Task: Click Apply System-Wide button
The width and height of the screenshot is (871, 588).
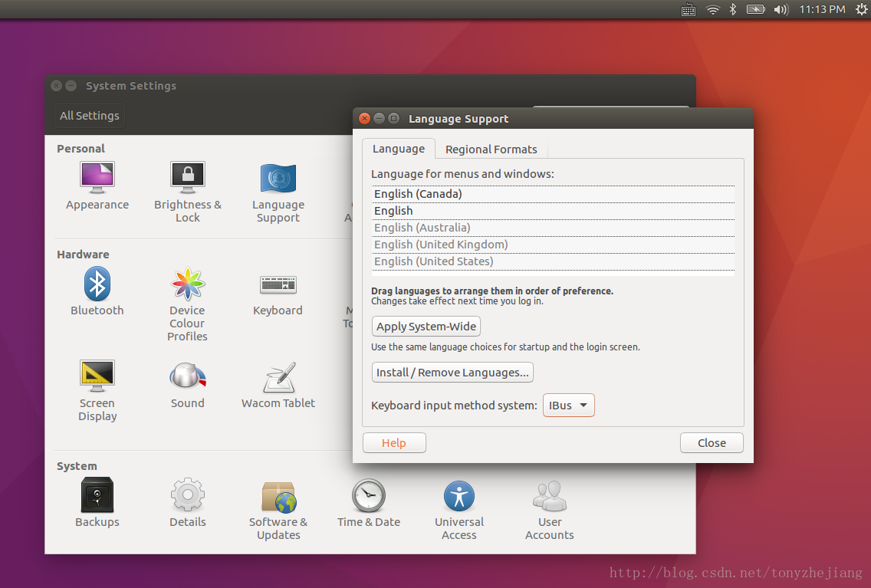Action: pos(426,327)
